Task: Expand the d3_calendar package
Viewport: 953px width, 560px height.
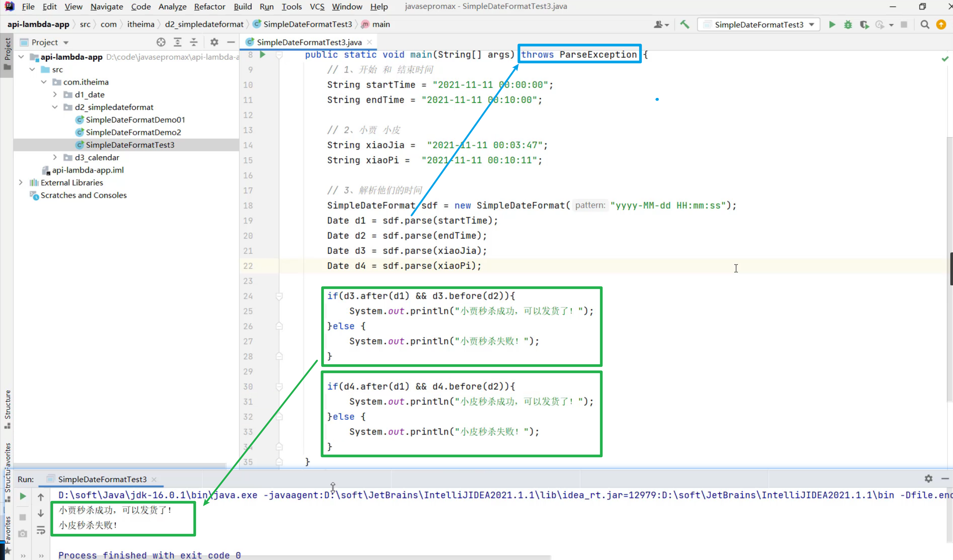Action: click(x=55, y=157)
